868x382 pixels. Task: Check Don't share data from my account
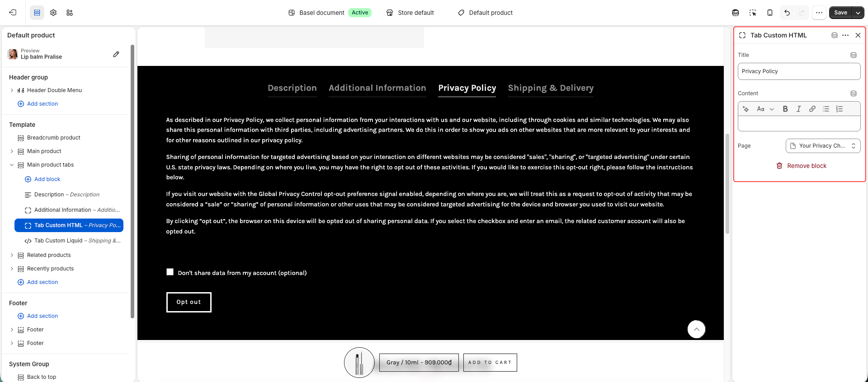[x=170, y=272]
